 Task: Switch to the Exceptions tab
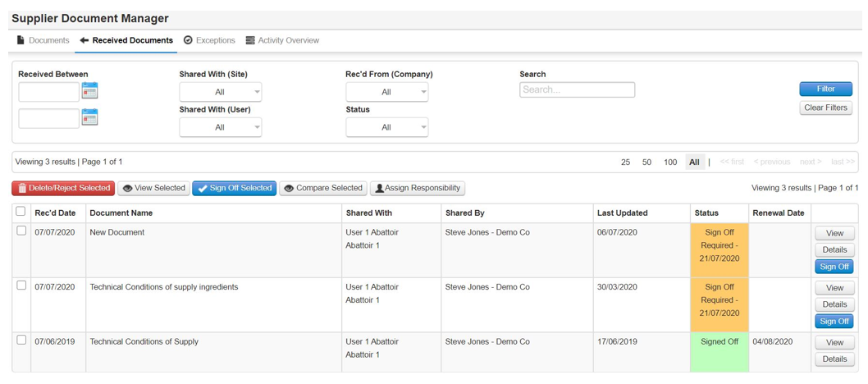(x=209, y=40)
